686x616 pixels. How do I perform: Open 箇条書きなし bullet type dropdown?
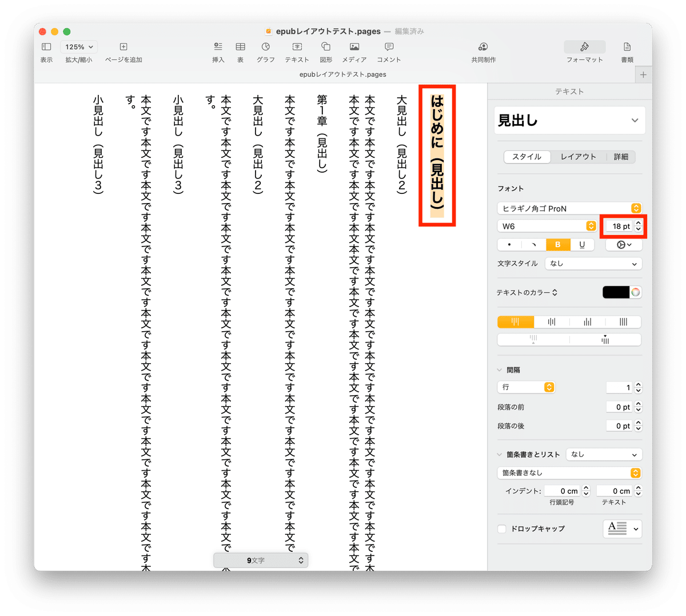(569, 473)
